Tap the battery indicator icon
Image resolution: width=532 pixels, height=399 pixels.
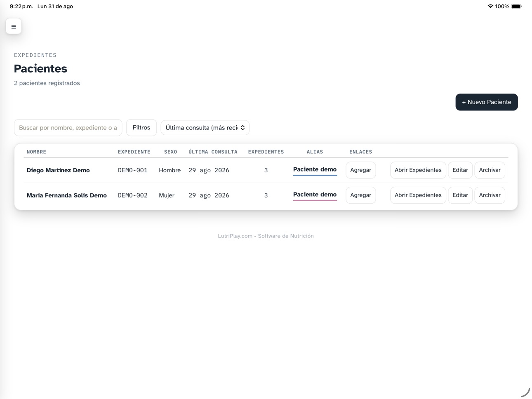(x=516, y=6)
